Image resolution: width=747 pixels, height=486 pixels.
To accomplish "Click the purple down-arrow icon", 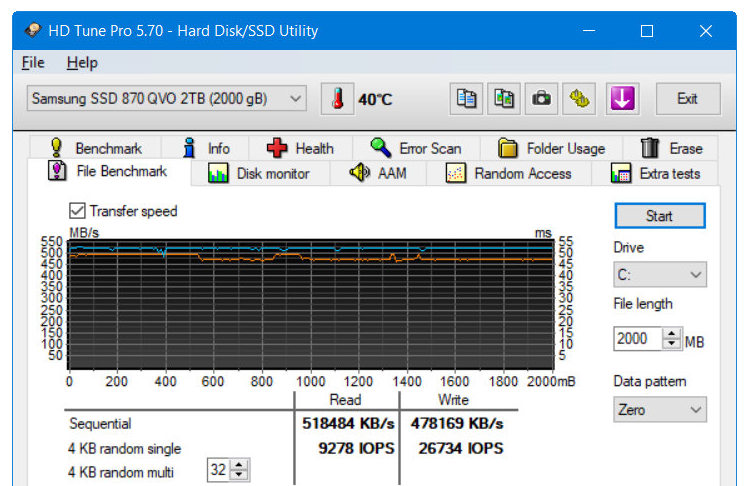I will point(622,99).
